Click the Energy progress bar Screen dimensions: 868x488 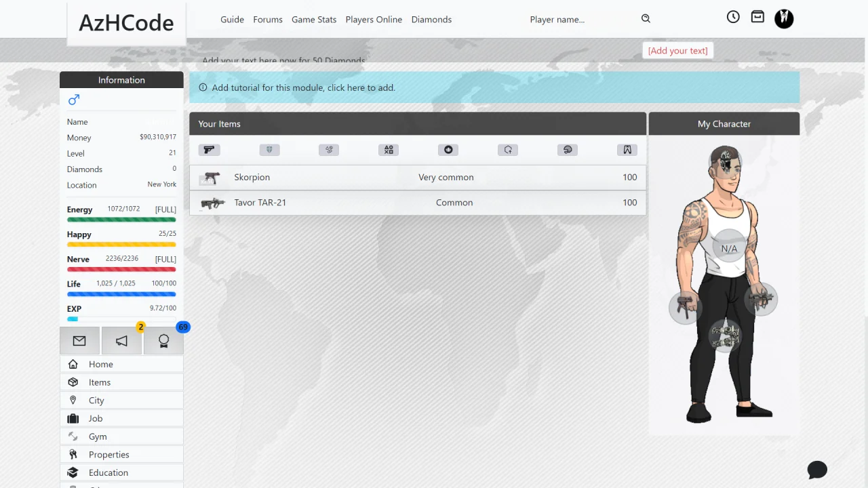121,220
